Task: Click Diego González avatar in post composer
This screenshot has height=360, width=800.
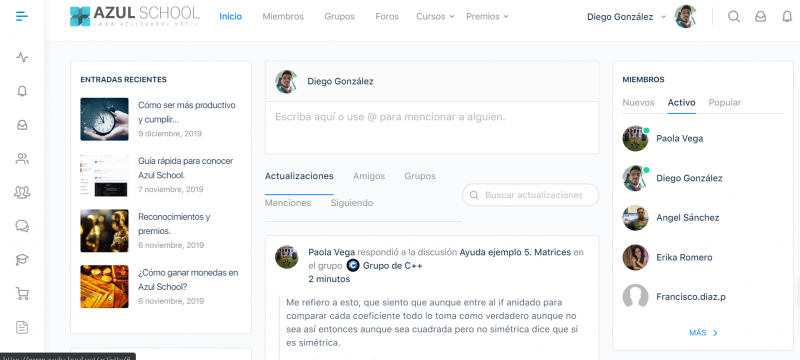Action: click(286, 82)
